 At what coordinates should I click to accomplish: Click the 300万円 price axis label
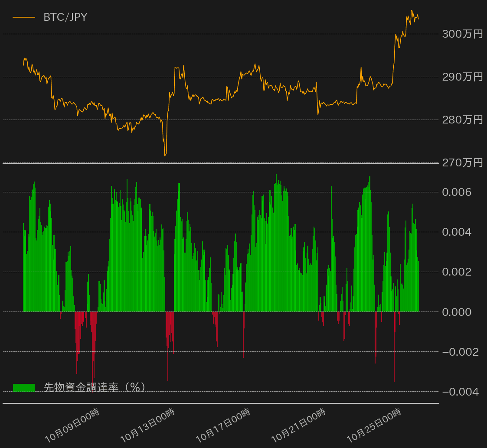tap(462, 34)
